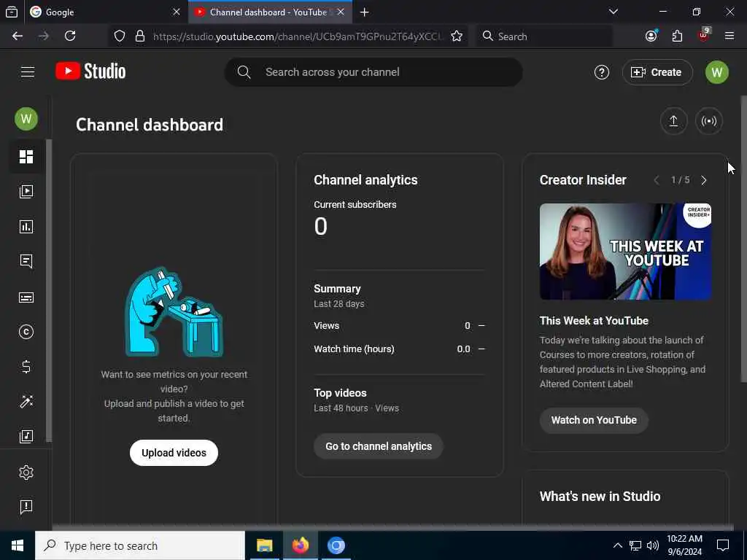The height and width of the screenshot is (560, 747).
Task: Open the Firefox View icon at the tab strip start
Action: pos(12,12)
